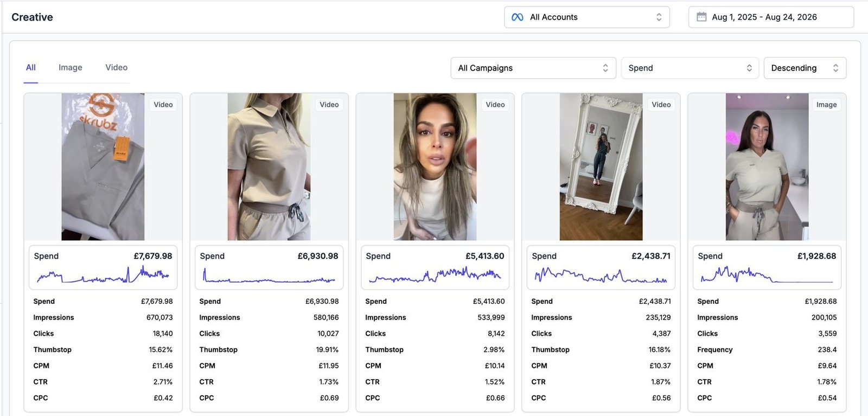Image resolution: width=868 pixels, height=416 pixels.
Task: Click the Spend chart showing £7,679.98
Action: pos(103,267)
